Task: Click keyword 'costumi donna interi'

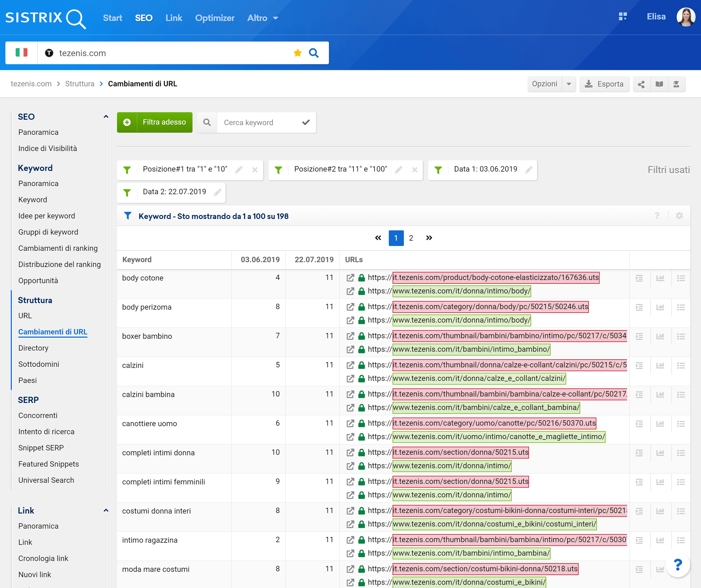Action: coord(157,511)
